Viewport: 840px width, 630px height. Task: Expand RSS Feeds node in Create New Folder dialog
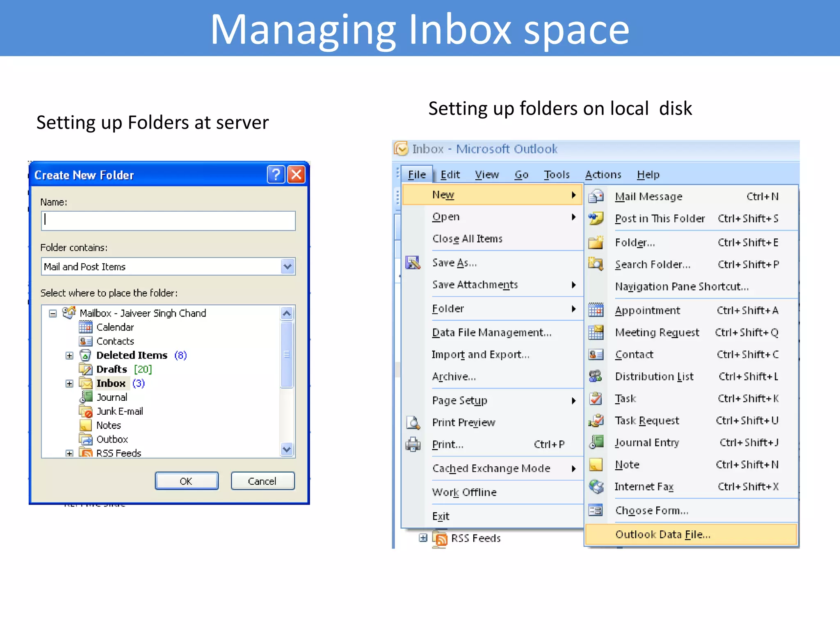coord(69,453)
